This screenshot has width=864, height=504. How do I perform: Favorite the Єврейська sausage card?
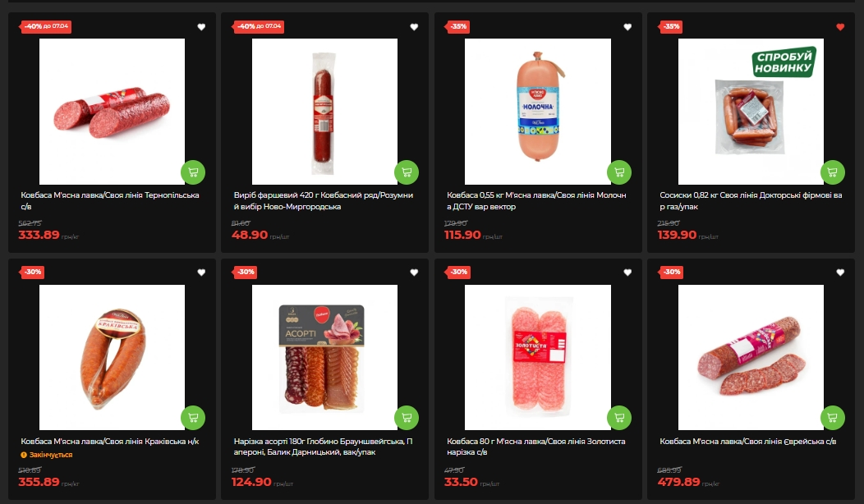coord(839,272)
